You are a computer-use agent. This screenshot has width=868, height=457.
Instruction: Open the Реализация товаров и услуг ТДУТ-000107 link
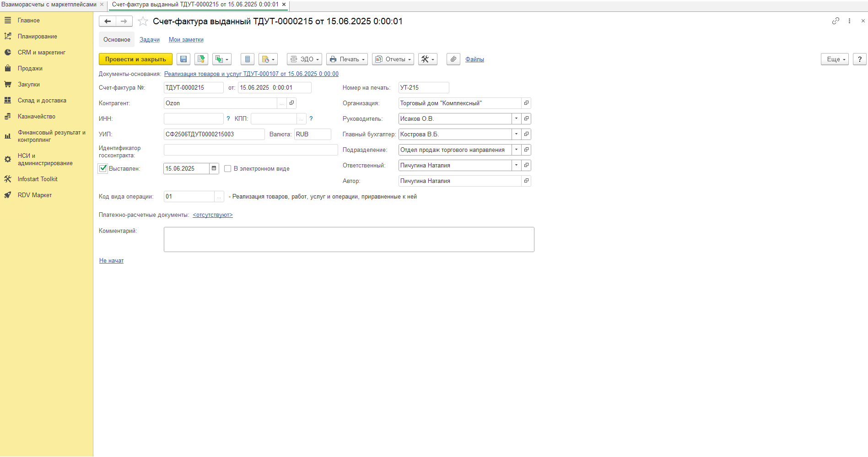point(251,74)
